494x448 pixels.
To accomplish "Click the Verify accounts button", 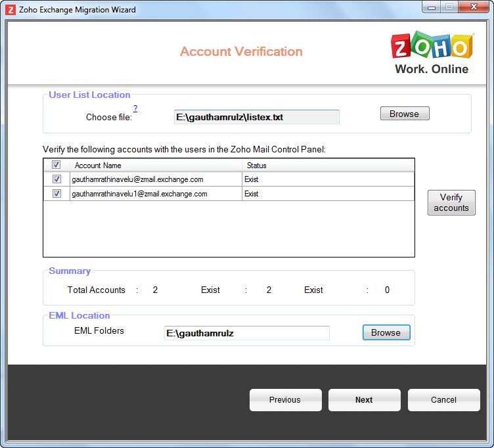I will [451, 202].
